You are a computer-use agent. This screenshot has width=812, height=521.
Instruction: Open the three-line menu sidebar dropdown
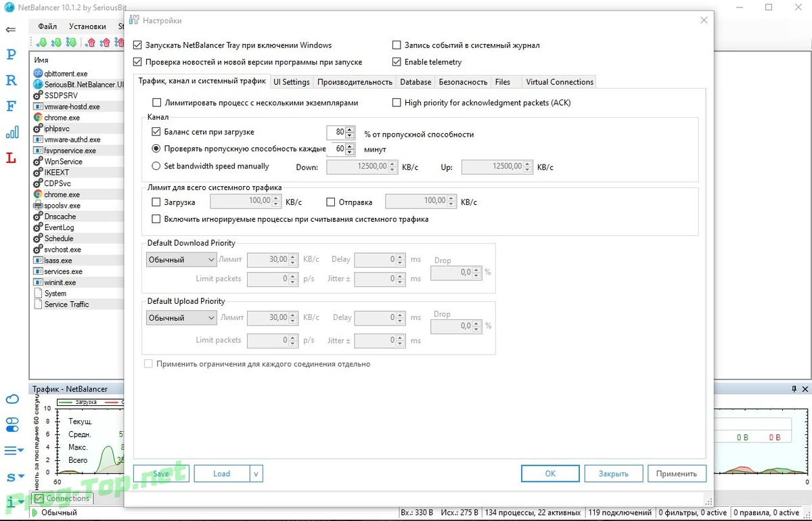coord(14,450)
